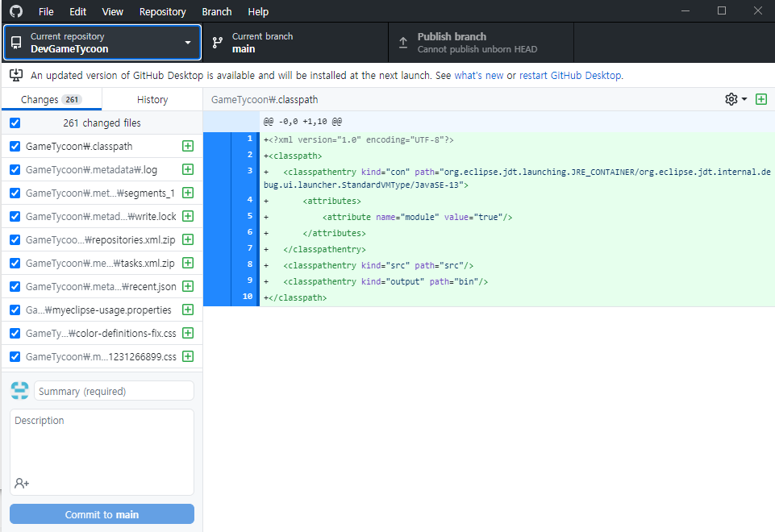Screen dimensions: 775x532
Task: Open the Repository menu
Action: [163, 11]
